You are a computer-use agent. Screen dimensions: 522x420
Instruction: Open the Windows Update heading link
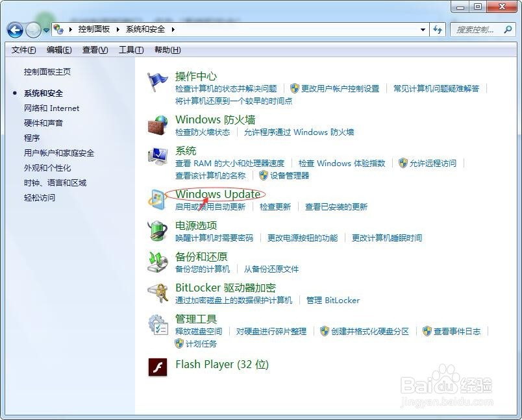pos(218,194)
